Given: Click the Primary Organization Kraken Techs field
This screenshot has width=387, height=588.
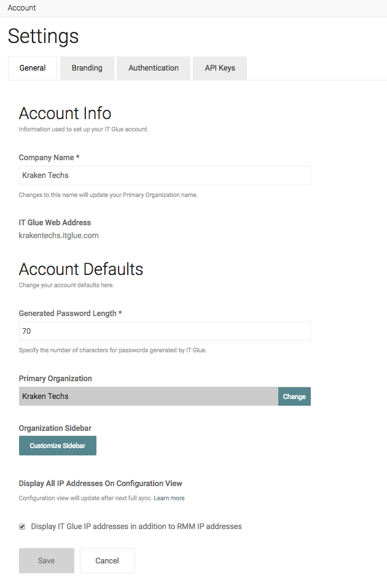Looking at the screenshot, I should pos(148,397).
